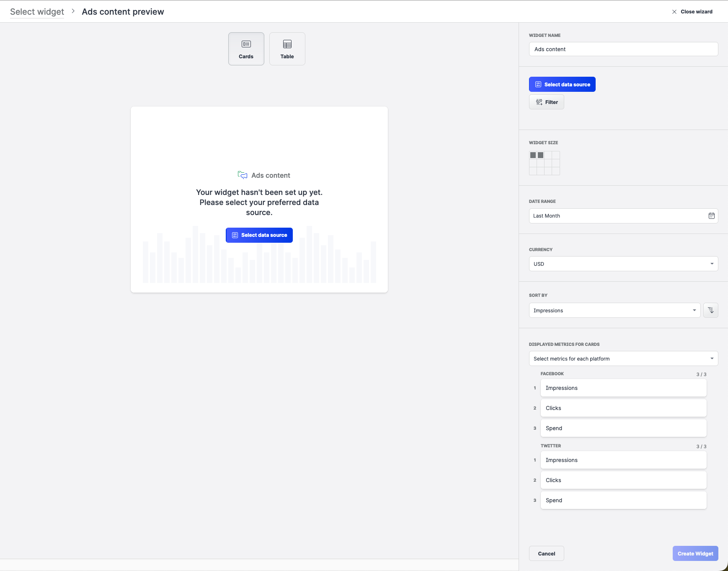The height and width of the screenshot is (571, 728).
Task: Edit the Widget Name input field
Action: (623, 49)
